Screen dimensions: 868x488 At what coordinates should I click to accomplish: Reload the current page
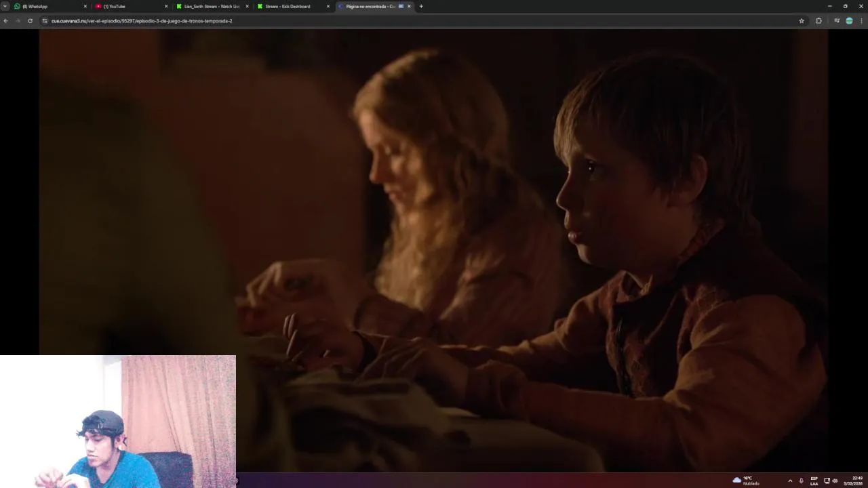[30, 21]
